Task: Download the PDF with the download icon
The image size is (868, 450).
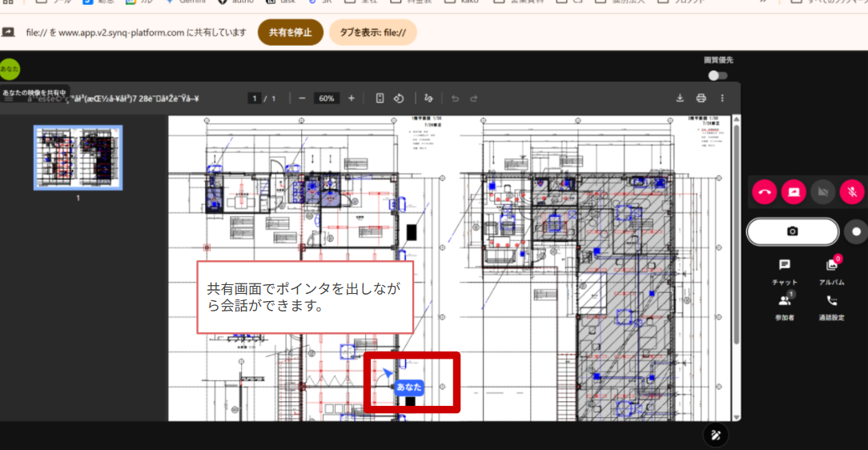Action: pos(680,98)
